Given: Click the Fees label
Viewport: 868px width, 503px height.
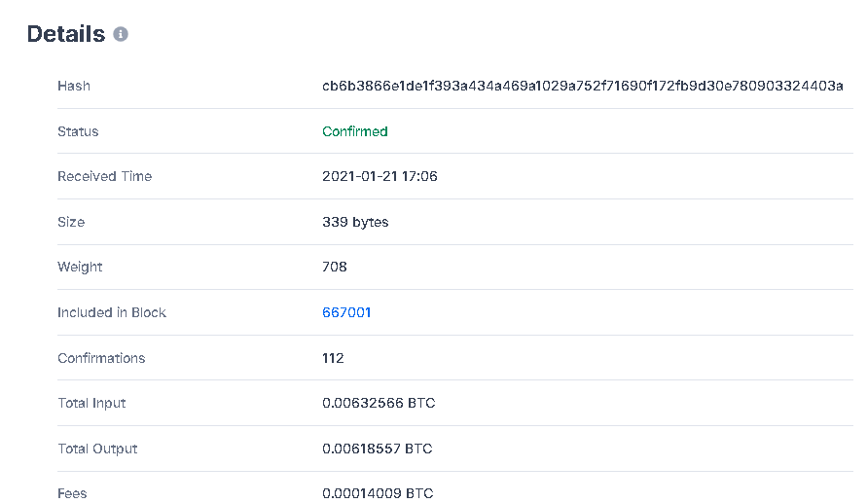Looking at the screenshot, I should [72, 493].
